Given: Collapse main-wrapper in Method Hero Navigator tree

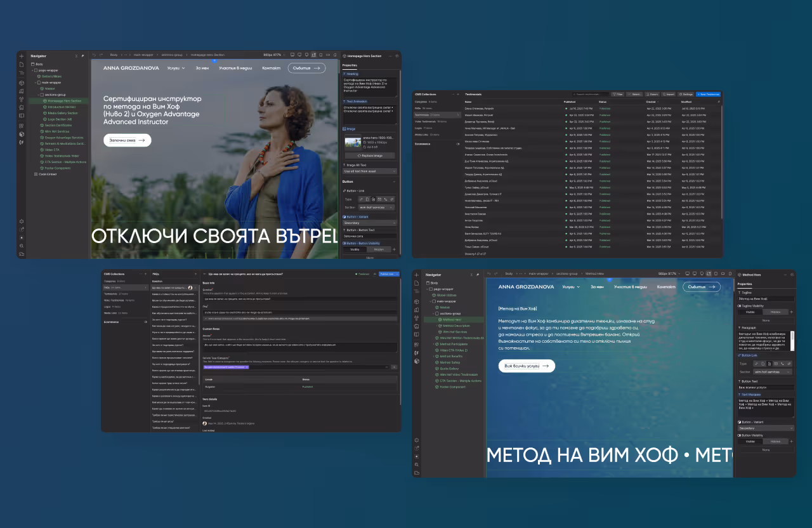Looking at the screenshot, I should pos(430,301).
